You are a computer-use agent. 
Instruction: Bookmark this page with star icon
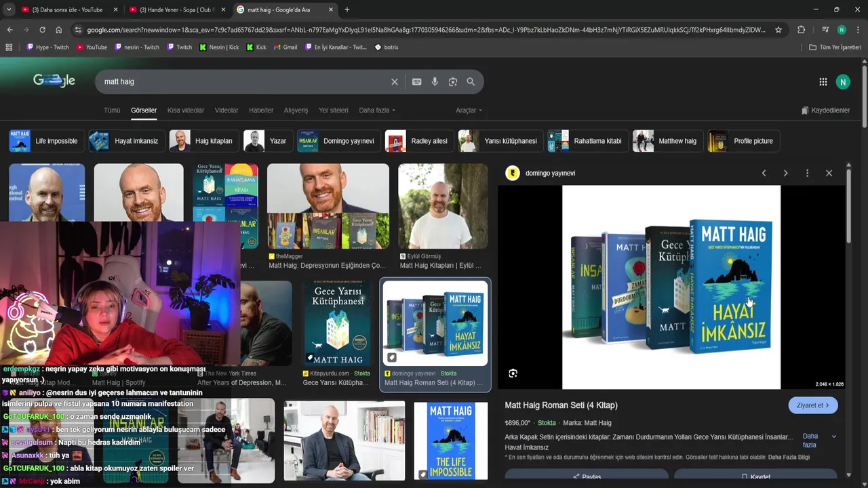click(x=778, y=30)
